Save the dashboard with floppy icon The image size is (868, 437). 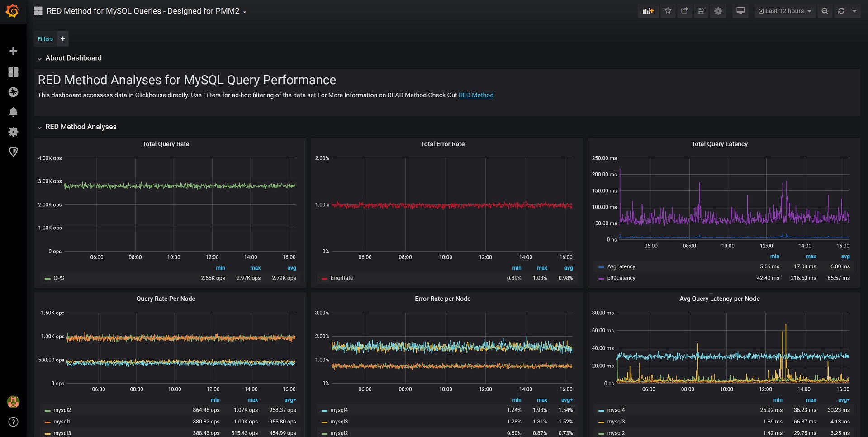701,11
